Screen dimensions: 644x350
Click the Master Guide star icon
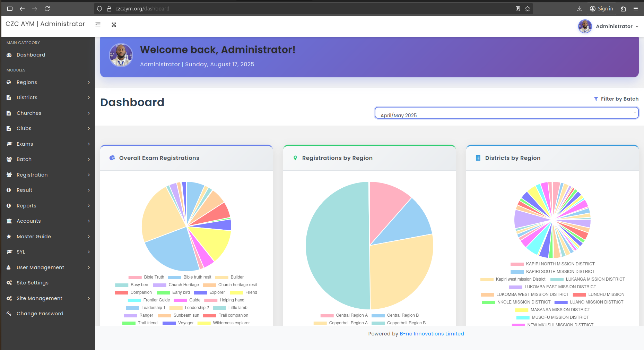point(9,237)
